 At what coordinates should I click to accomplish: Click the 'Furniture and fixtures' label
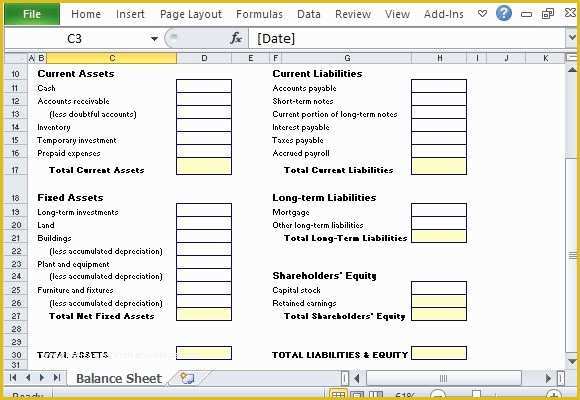point(75,290)
